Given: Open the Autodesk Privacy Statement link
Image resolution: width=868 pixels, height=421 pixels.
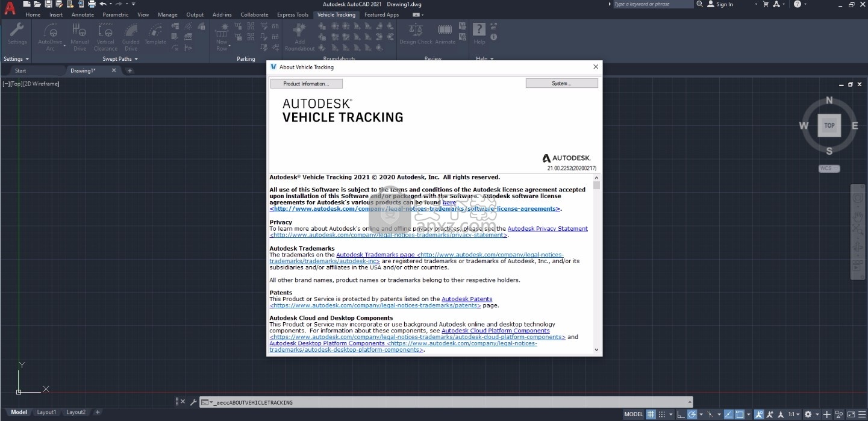Looking at the screenshot, I should [548, 229].
